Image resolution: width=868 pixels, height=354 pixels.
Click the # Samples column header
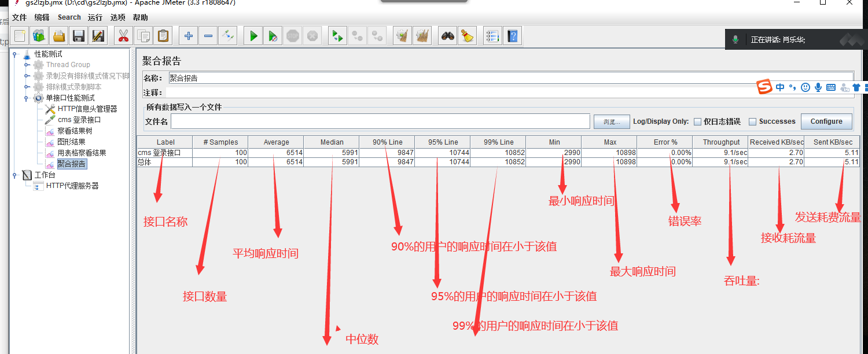pos(220,142)
